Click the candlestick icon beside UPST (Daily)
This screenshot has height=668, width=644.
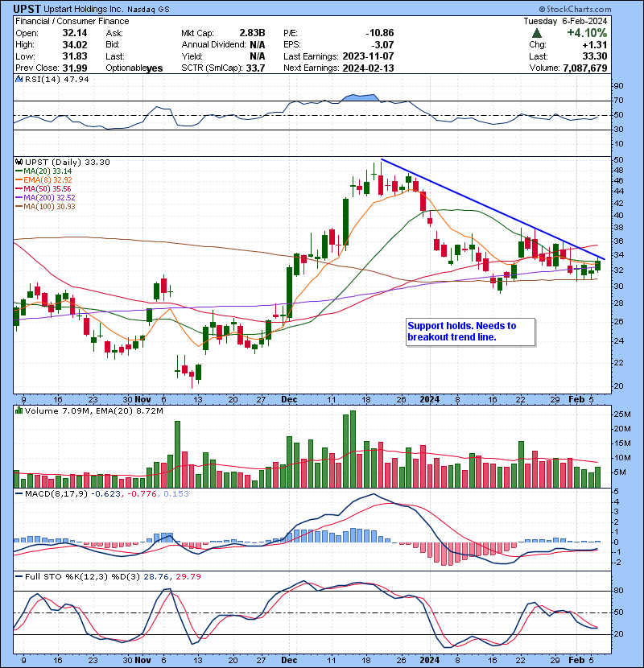19,163
